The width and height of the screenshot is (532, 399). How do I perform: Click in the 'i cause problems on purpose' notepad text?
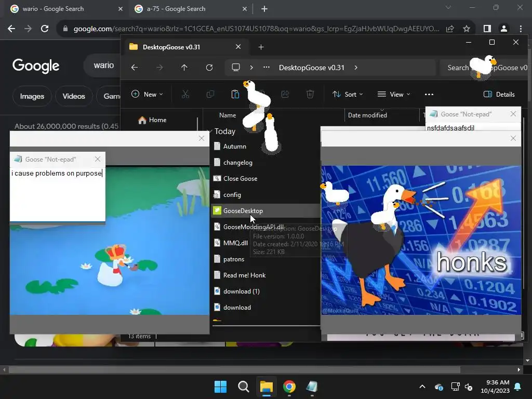pos(56,174)
